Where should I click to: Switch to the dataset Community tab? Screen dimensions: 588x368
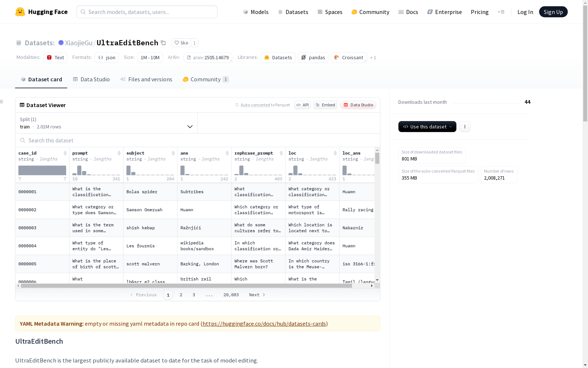tap(206, 79)
